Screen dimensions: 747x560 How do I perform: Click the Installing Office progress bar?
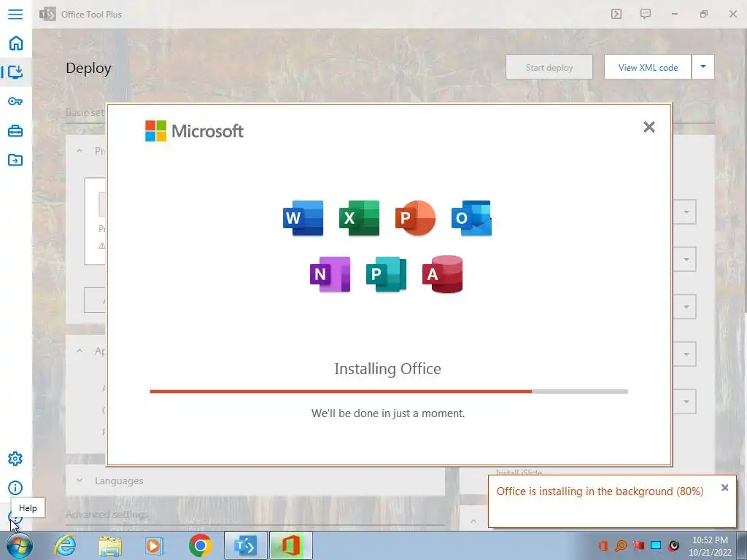389,392
